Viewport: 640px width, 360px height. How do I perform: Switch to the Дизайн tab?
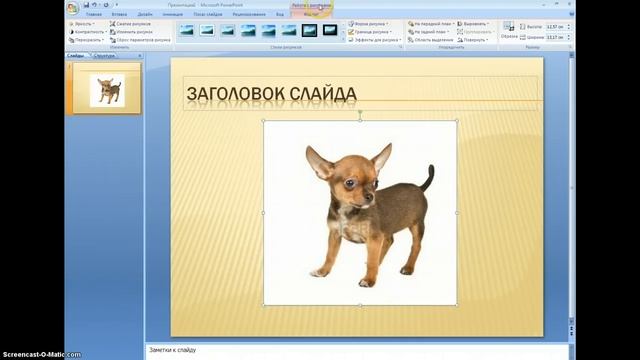[145, 14]
